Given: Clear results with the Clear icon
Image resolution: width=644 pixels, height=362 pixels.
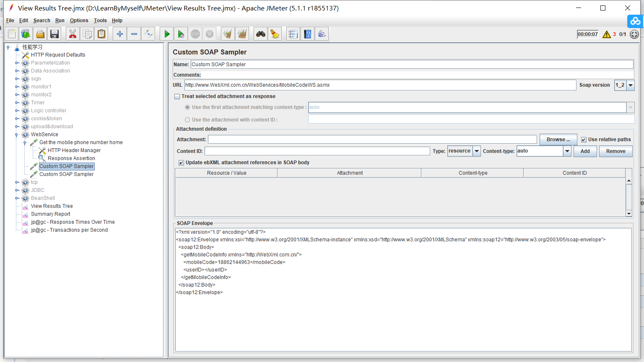Looking at the screenshot, I should [228, 34].
